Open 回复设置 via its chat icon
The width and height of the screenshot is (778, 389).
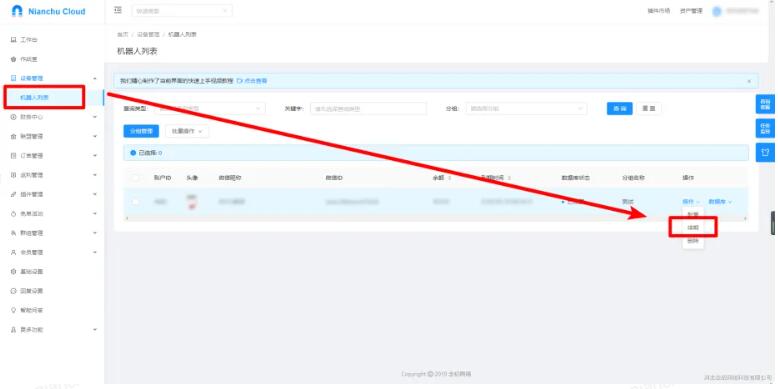[13, 291]
